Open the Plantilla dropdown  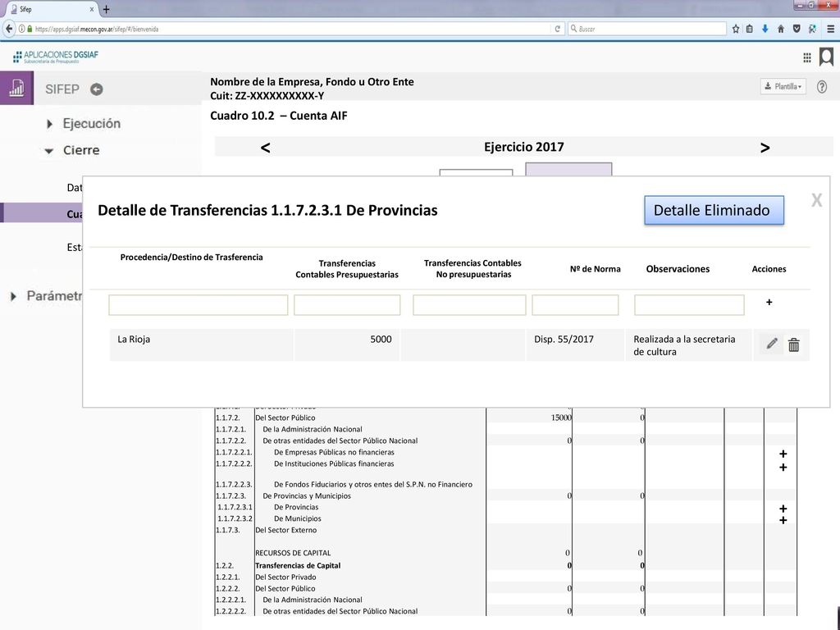783,86
